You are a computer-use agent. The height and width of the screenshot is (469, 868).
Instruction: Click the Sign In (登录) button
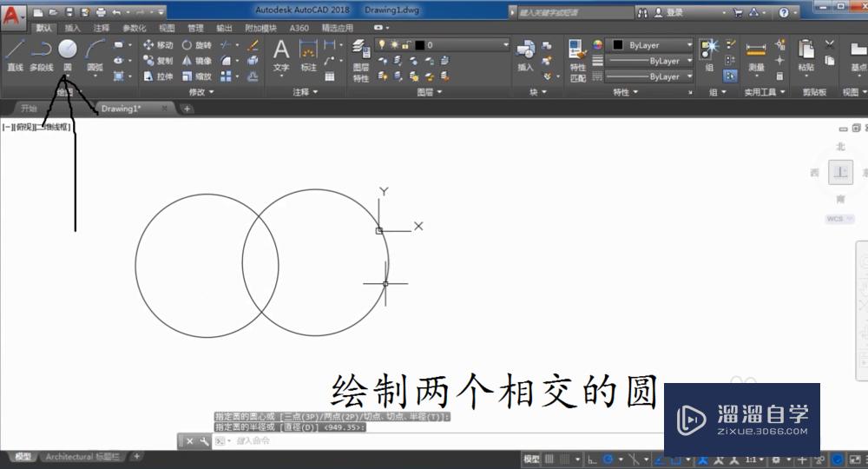coord(668,12)
